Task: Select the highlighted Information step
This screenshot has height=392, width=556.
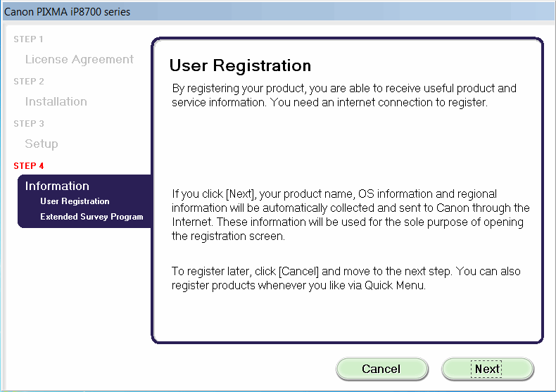Action: coord(57,186)
